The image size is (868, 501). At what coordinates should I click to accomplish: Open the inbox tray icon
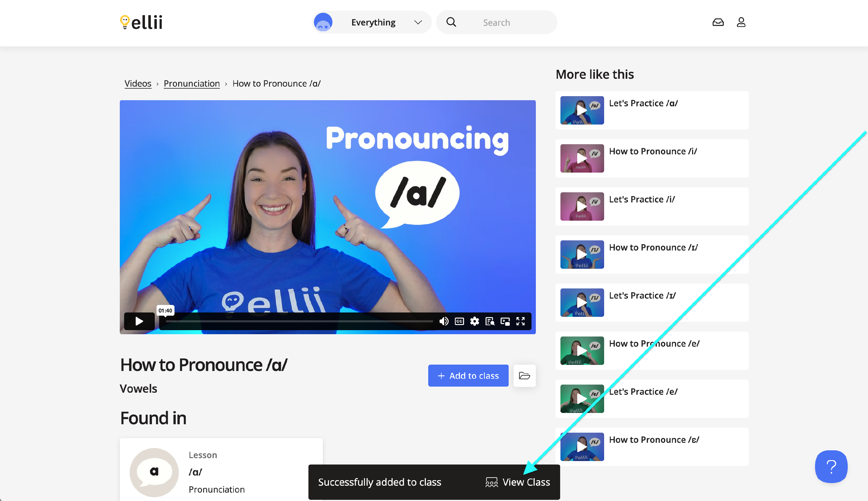point(718,22)
